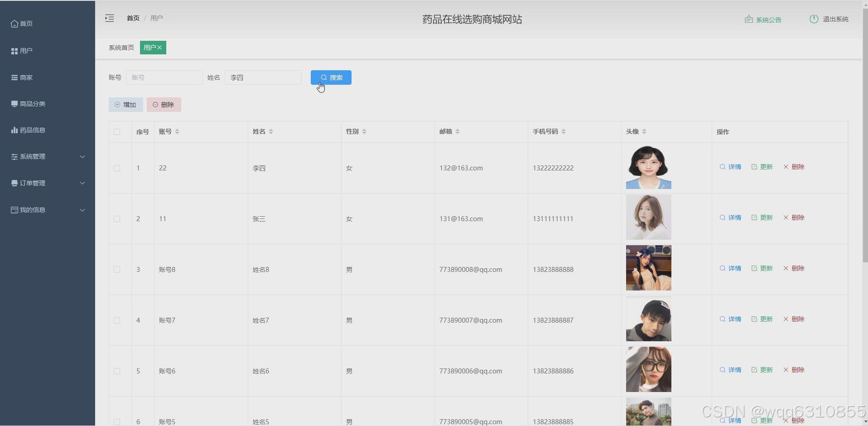Open the avatar thumbnail of 姓名6

pos(649,369)
